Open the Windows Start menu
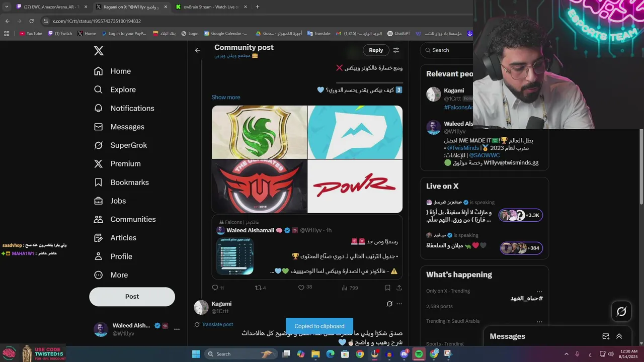 tap(196, 354)
